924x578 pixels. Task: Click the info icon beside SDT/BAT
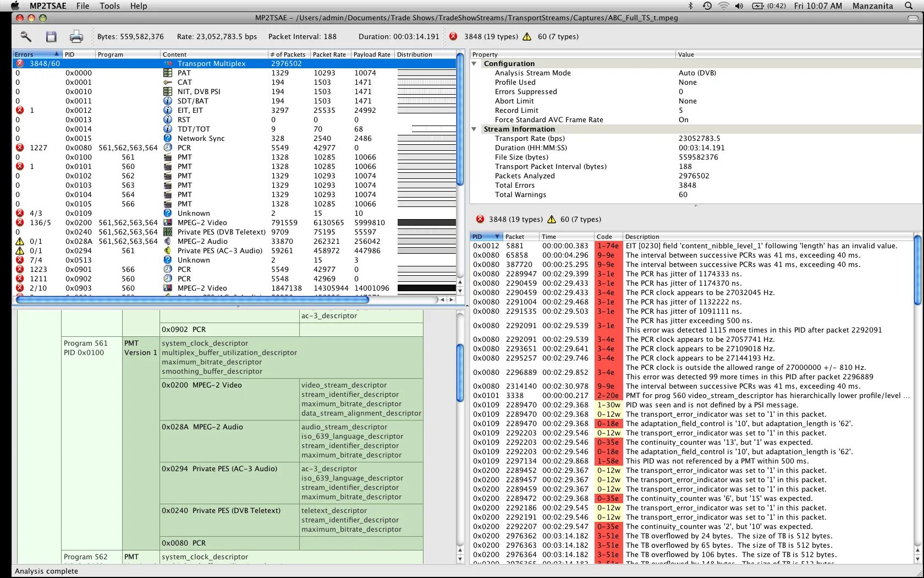(x=168, y=101)
